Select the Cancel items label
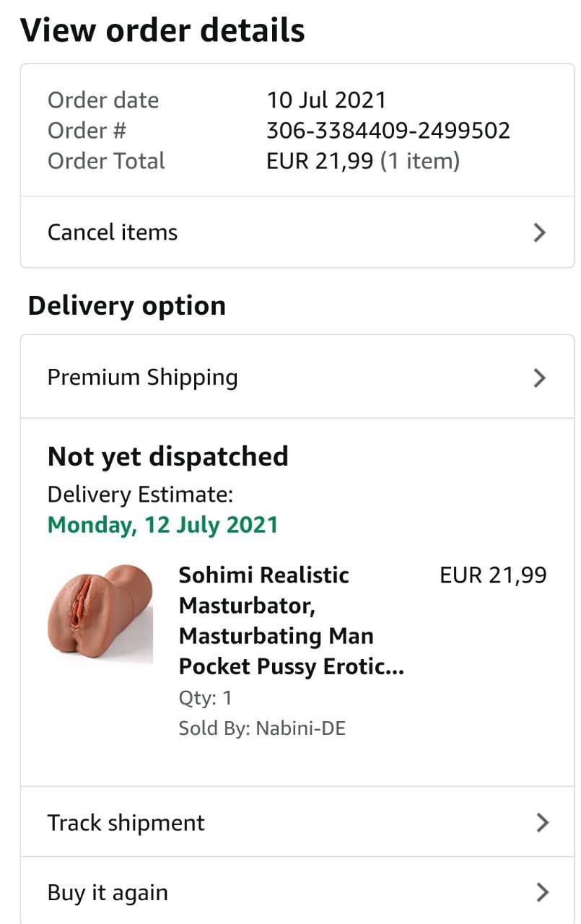Screen dimensions: 581x924 coord(113,232)
